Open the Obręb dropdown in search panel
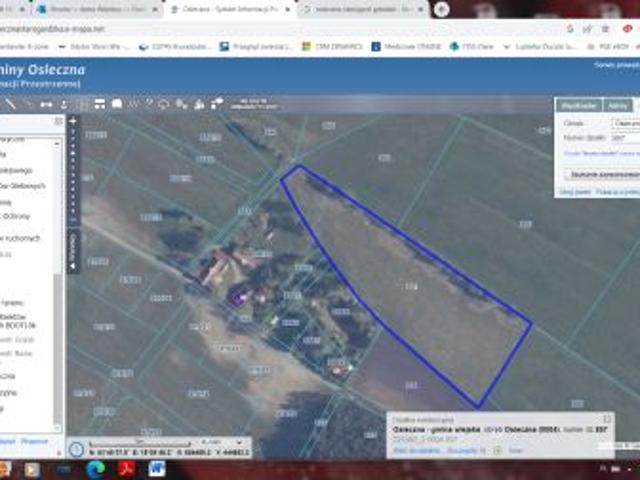This screenshot has width=640, height=480. 624,123
